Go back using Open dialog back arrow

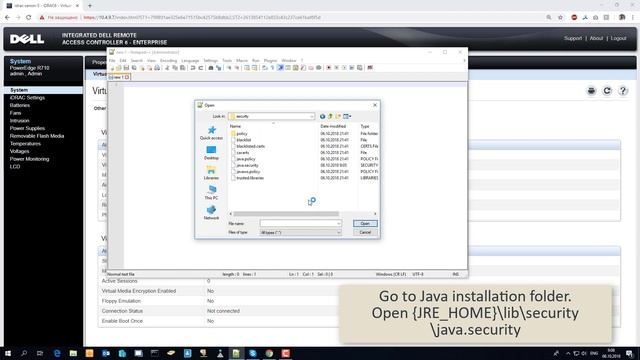[x=322, y=116]
